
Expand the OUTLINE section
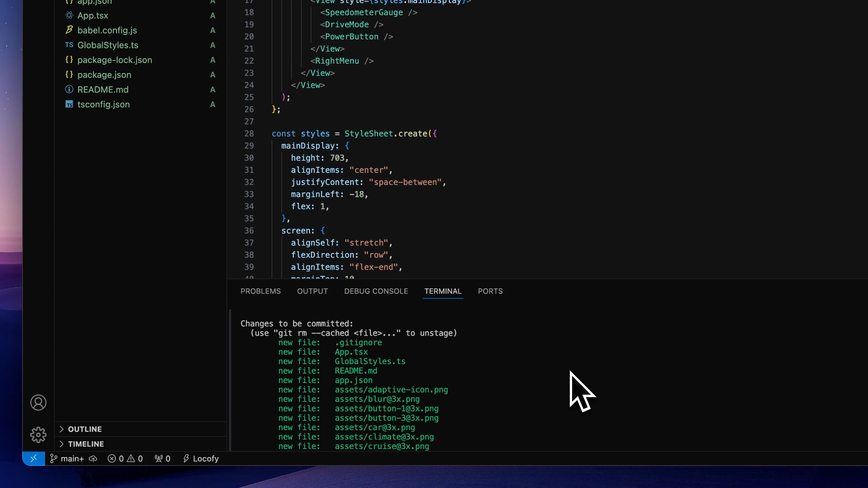pyautogui.click(x=141, y=429)
